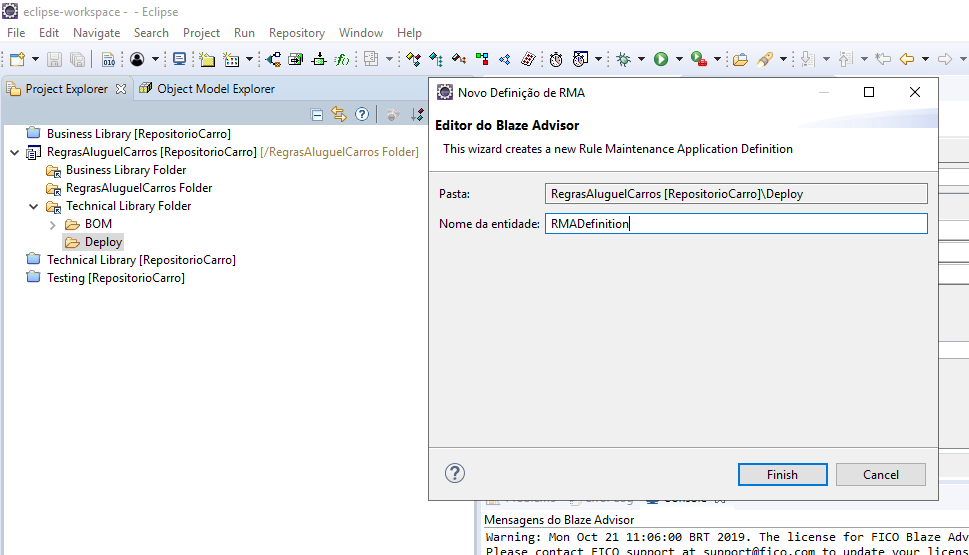Open the Back history dropdown arrow
This screenshot has height=555, width=969.
925,59
